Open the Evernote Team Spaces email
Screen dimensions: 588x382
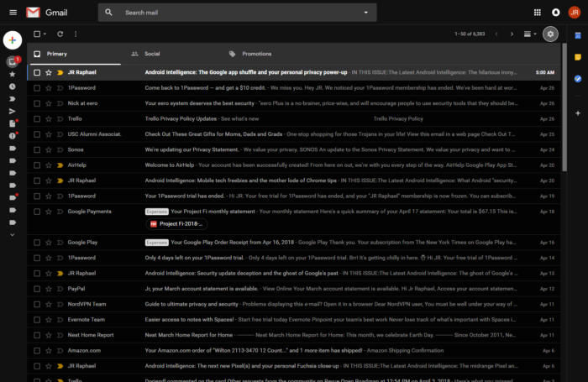pos(294,320)
